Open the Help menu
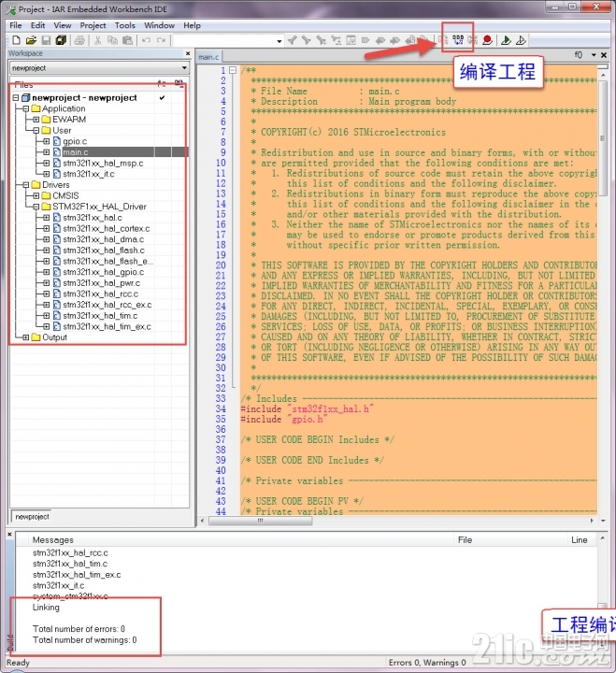 [x=192, y=25]
